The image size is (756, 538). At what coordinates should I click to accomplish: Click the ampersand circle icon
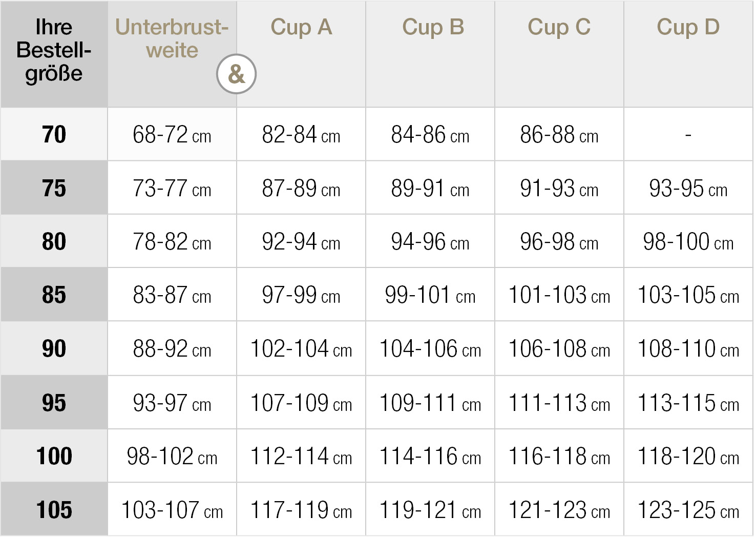(x=236, y=74)
